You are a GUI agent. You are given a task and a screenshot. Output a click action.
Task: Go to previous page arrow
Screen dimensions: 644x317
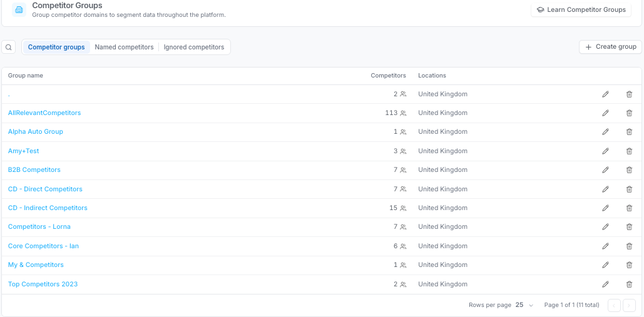pos(614,305)
